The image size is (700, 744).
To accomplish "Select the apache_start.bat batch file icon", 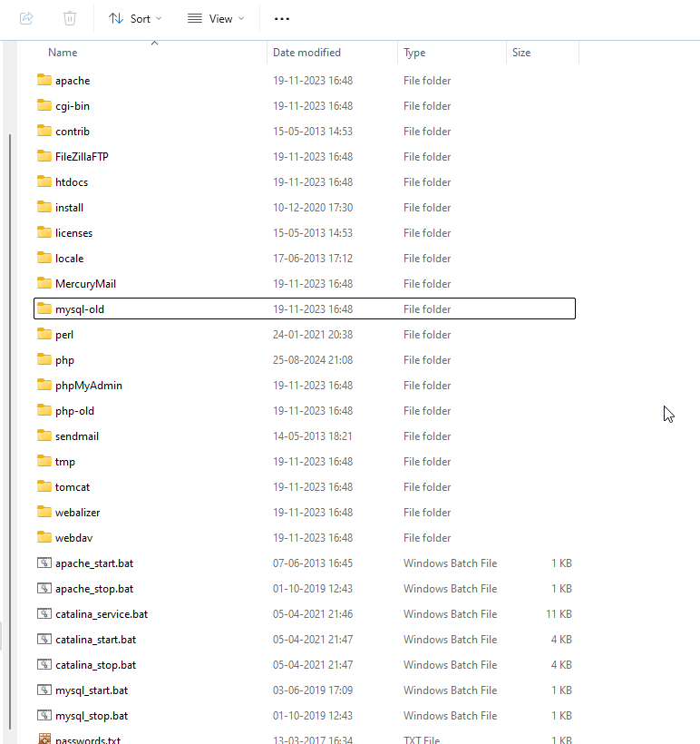I will [x=44, y=563].
